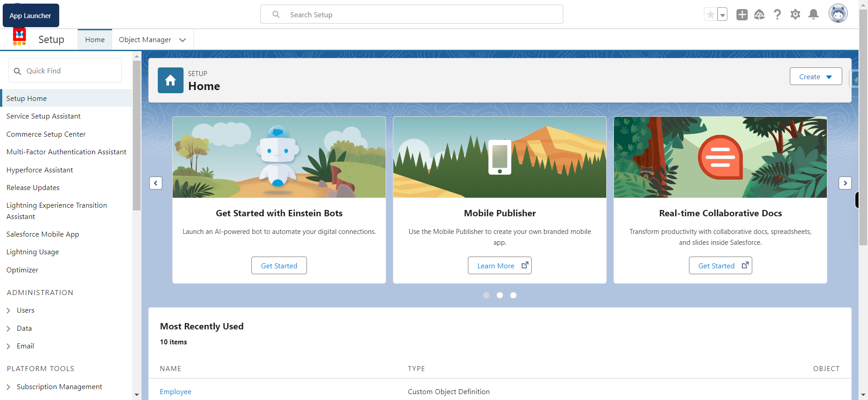Open the Trailhead guidance icon
Screen dimensions: 868x400
click(759, 15)
